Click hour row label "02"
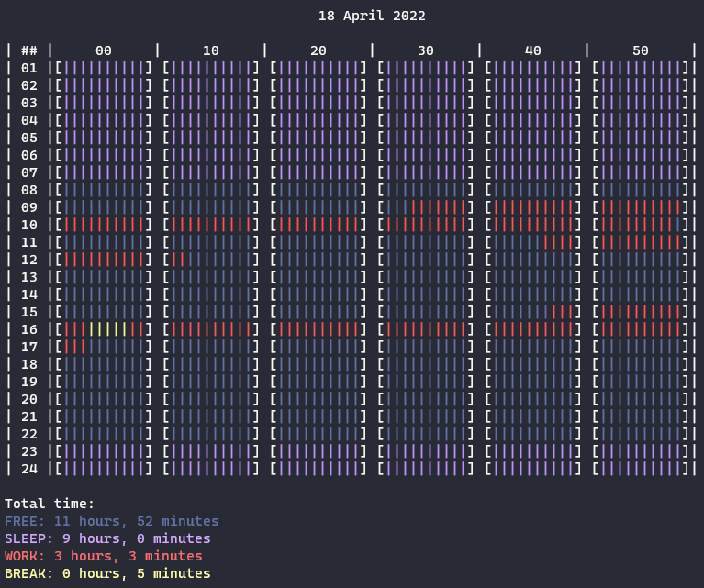This screenshot has height=588, width=704. (29, 85)
